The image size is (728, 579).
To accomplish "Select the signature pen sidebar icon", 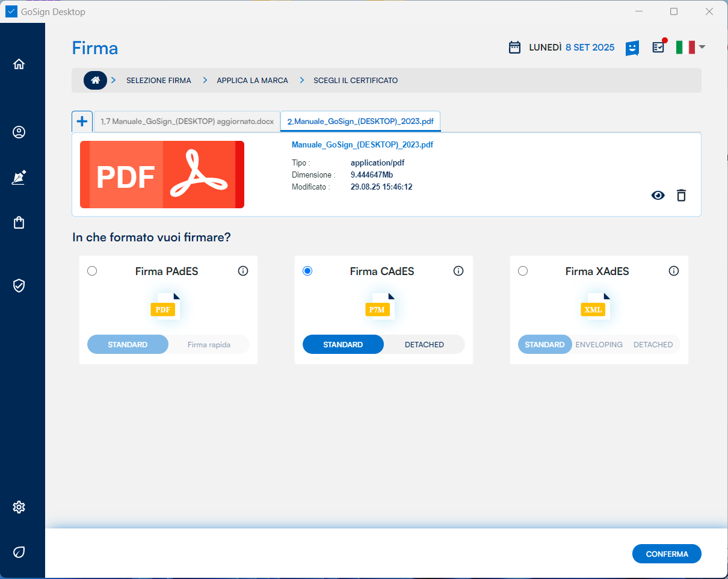I will pos(19,178).
